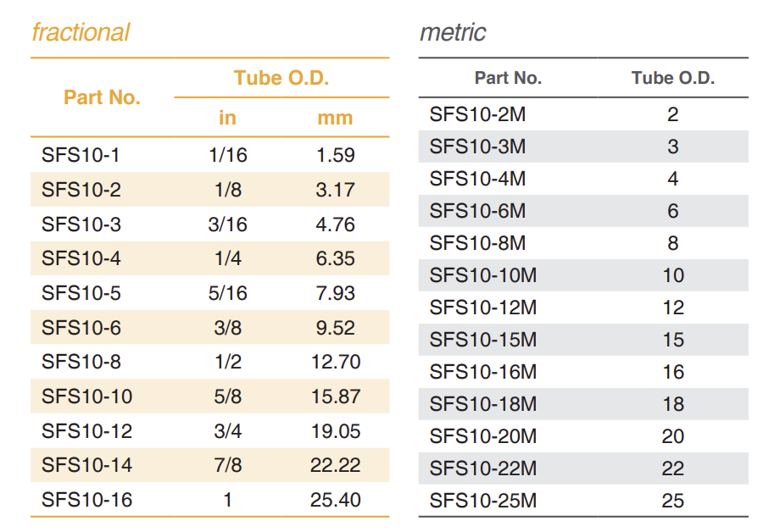Select the fractional 'Part No.' column header

tap(102, 97)
